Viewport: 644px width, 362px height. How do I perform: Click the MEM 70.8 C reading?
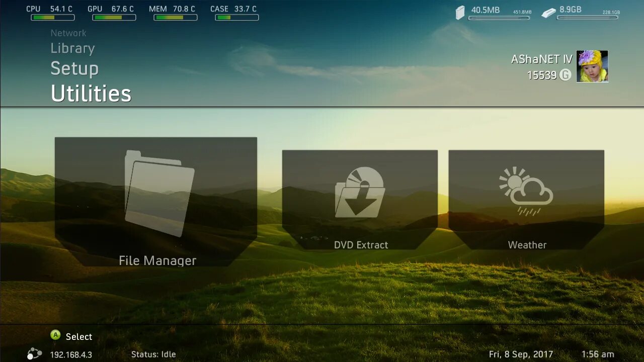click(x=172, y=9)
